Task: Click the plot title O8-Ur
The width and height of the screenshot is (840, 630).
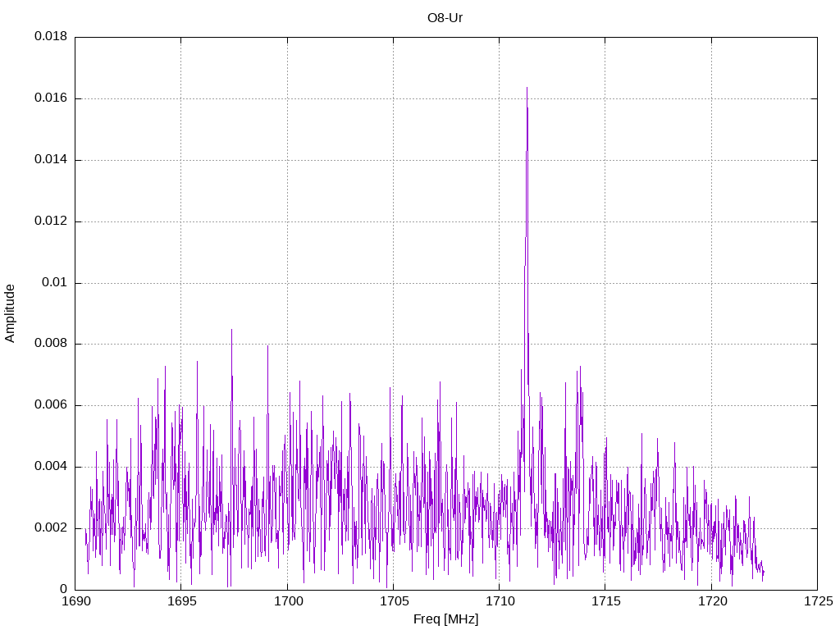Action: [x=445, y=17]
